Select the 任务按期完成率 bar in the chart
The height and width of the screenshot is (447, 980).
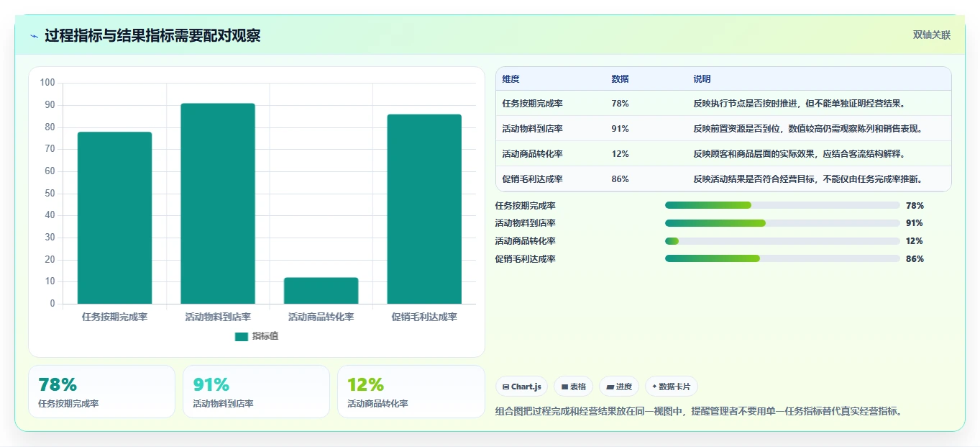tap(115, 217)
